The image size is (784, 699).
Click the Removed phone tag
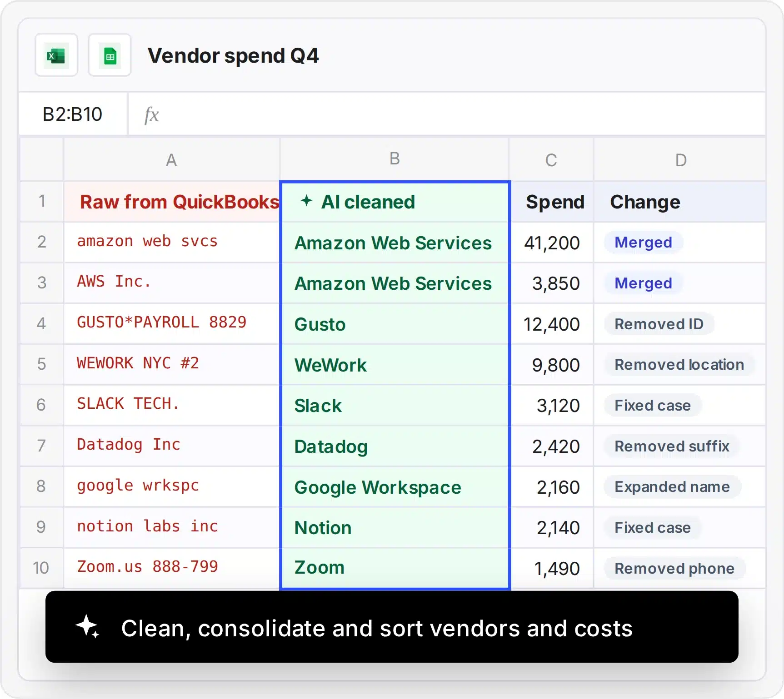(674, 568)
